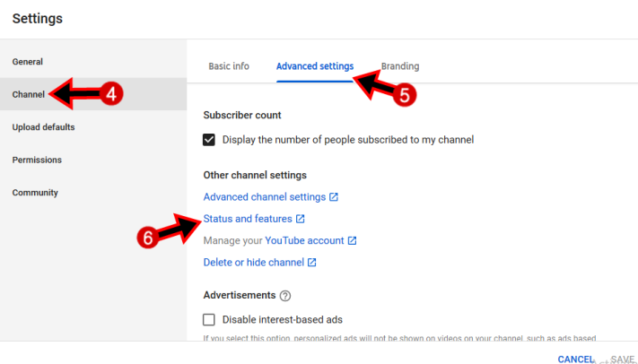Open Upload defaults settings
This screenshot has height=364, width=638.
[44, 127]
